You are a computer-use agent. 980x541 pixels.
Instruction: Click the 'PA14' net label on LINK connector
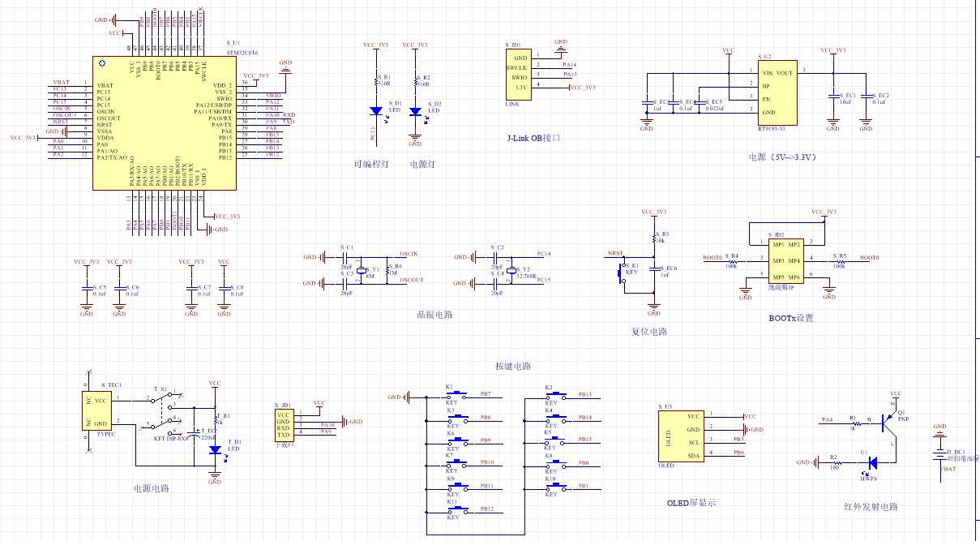pos(569,64)
